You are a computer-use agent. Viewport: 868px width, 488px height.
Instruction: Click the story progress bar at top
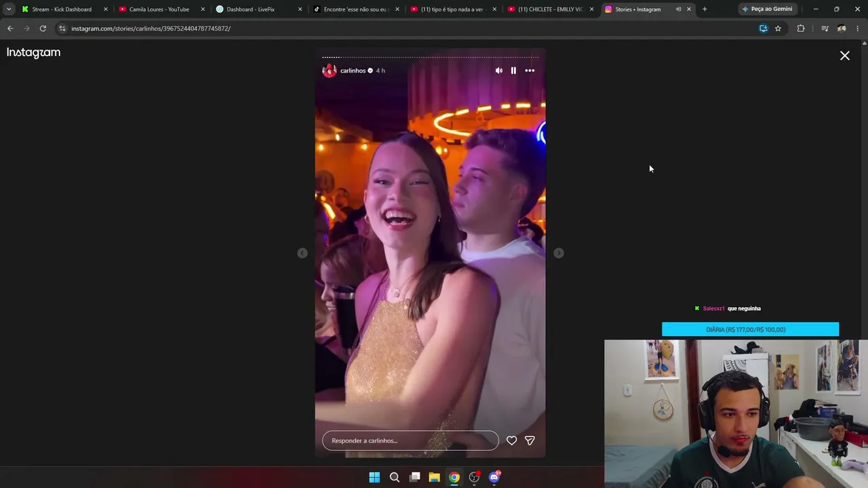(430, 57)
